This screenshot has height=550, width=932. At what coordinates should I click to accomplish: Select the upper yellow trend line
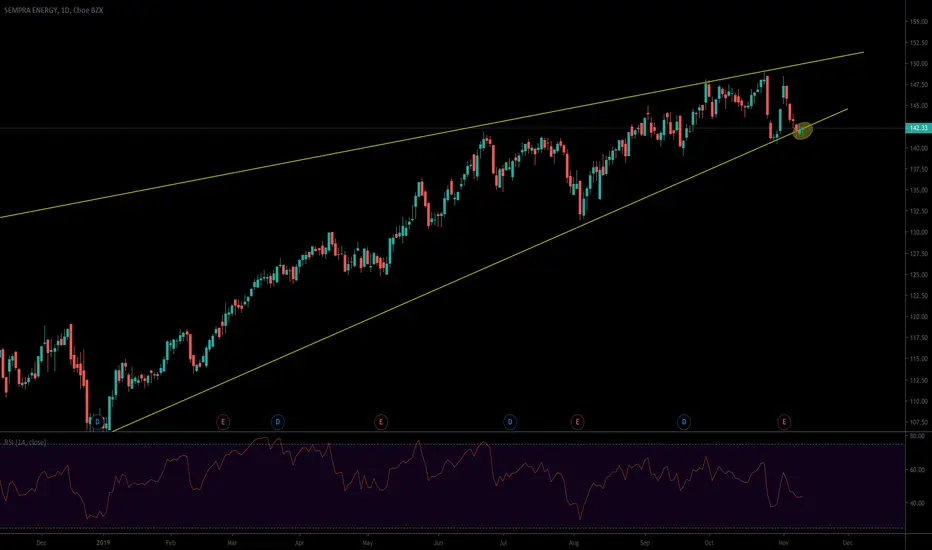432,135
